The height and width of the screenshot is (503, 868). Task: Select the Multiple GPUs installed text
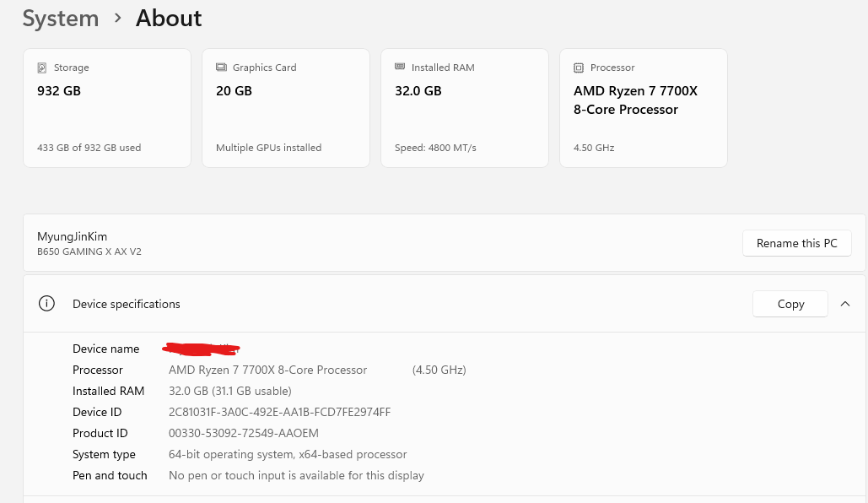(x=268, y=148)
